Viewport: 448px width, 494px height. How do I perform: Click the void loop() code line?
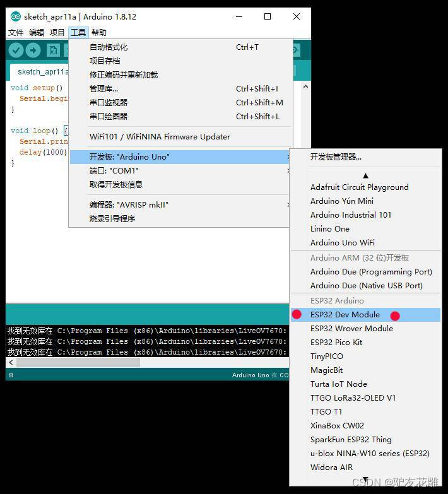[x=39, y=131]
